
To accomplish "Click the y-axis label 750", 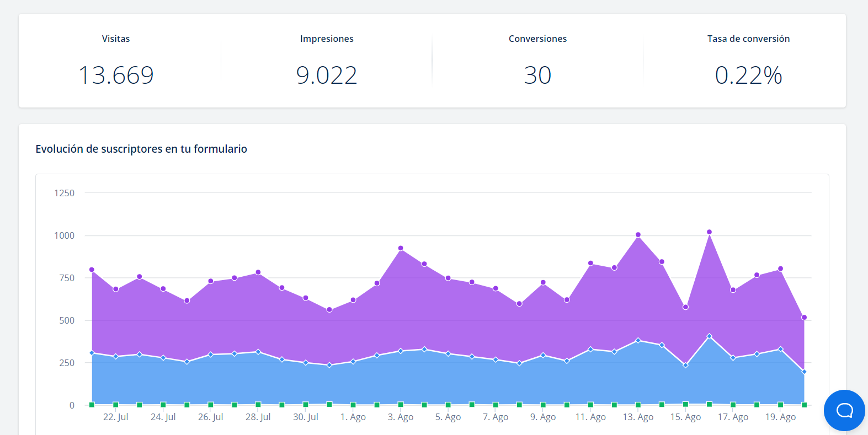I will point(67,278).
